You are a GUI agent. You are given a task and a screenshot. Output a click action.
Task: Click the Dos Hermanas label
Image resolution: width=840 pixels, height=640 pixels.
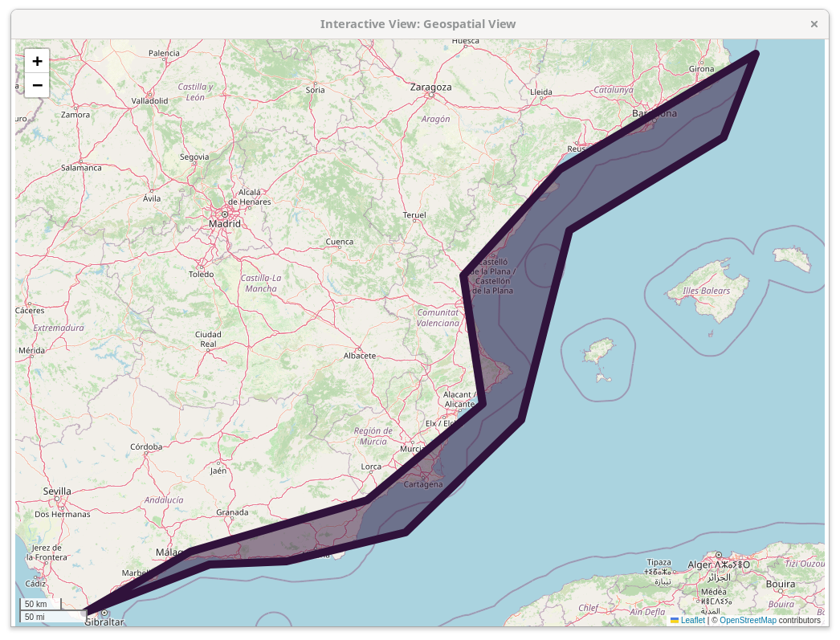pos(63,514)
